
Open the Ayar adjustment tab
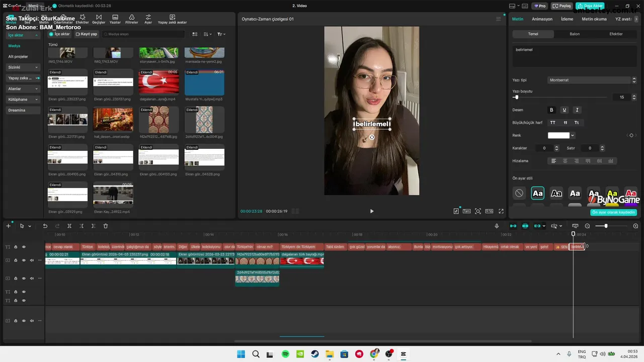pos(148,19)
